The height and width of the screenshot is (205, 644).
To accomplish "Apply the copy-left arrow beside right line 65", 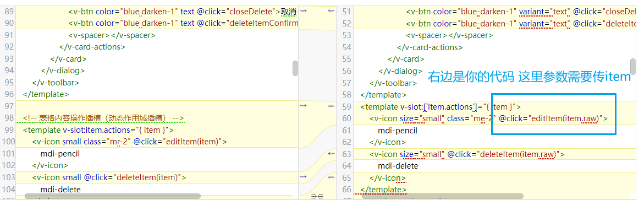I will 332,177.
